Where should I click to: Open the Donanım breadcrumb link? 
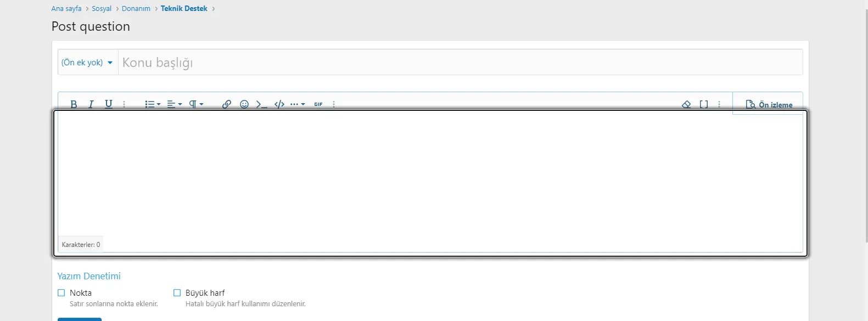[x=136, y=9]
